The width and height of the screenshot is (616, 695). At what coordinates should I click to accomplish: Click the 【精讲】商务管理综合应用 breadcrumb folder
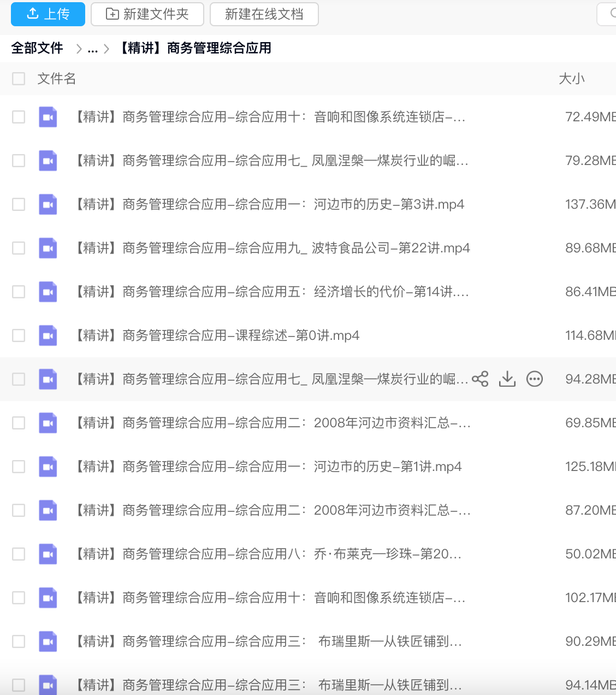coord(194,48)
